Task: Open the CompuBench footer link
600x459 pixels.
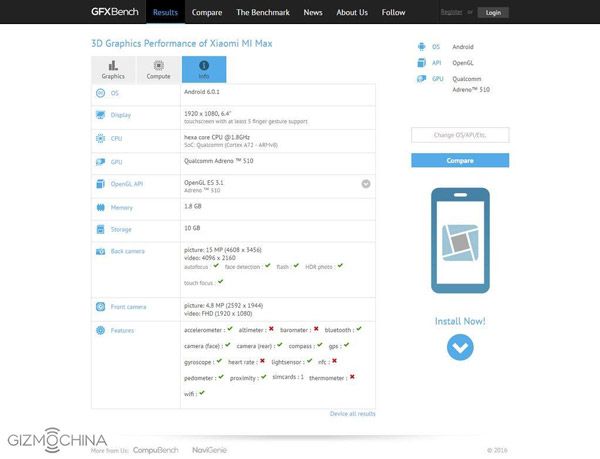Action: (155, 449)
